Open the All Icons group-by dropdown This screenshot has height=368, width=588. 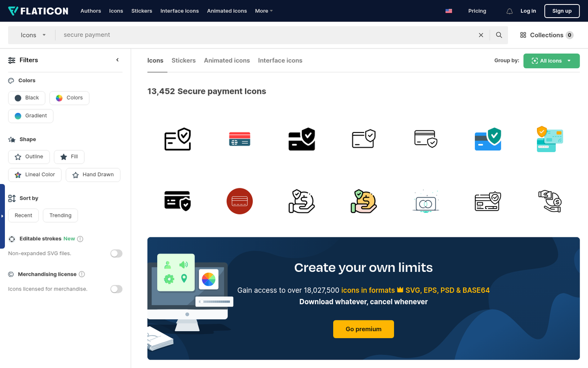[551, 61]
